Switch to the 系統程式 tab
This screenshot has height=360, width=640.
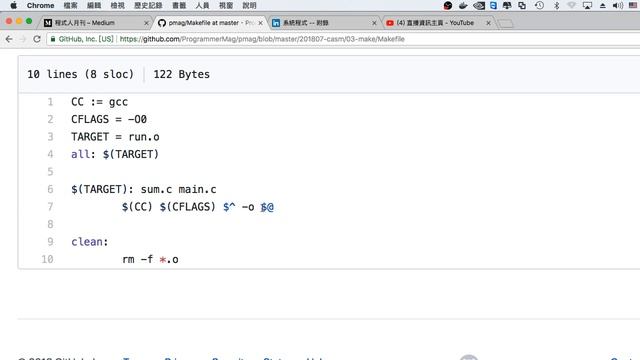coord(324,23)
